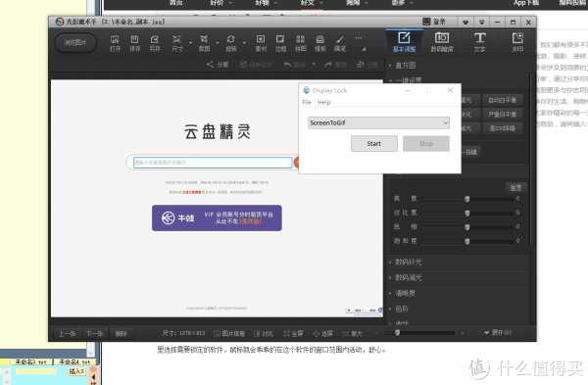Click the 对比度 contrast slider handle
This screenshot has height=385, width=588.
(x=466, y=213)
